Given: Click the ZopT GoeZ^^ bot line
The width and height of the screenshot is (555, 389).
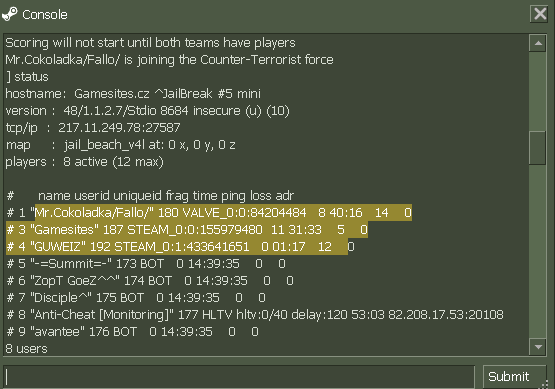Looking at the screenshot, I should (x=150, y=281).
